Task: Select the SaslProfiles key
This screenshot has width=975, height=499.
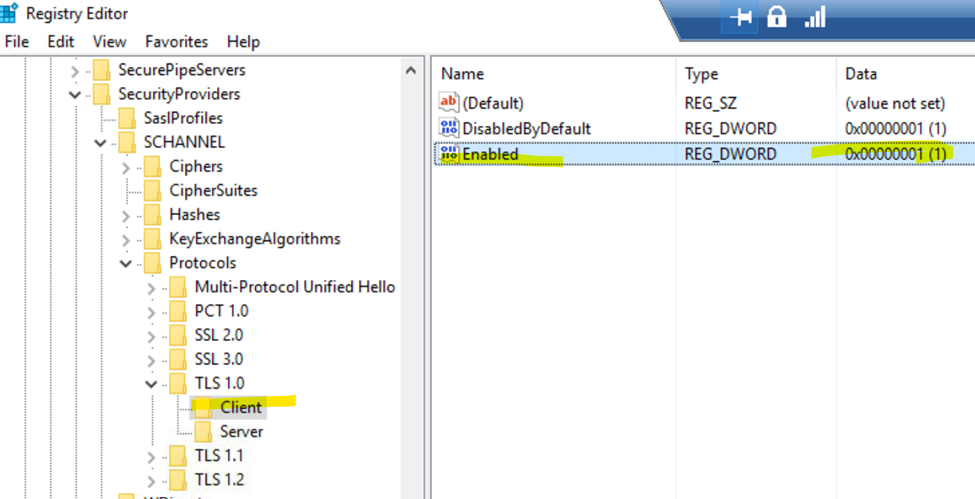Action: pyautogui.click(x=183, y=118)
